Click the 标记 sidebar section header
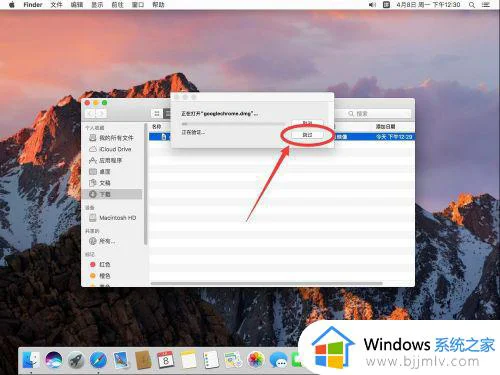The width and height of the screenshot is (500, 375). 90,254
